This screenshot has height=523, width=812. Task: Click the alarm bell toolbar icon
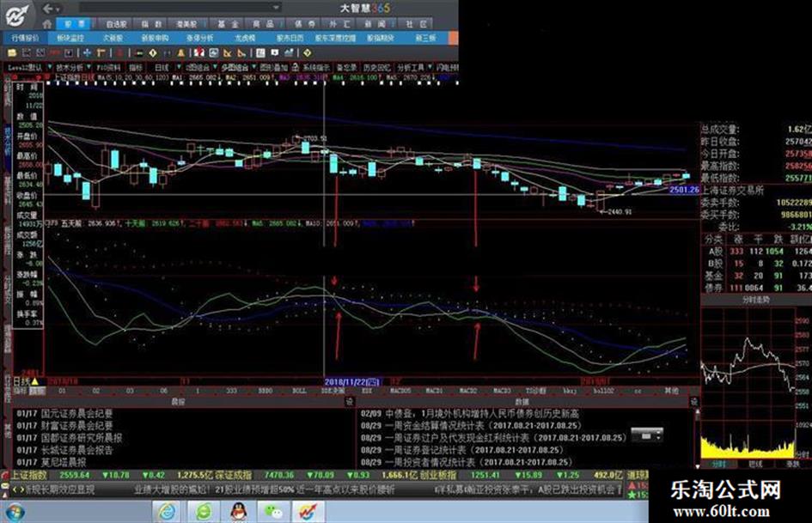(181, 53)
